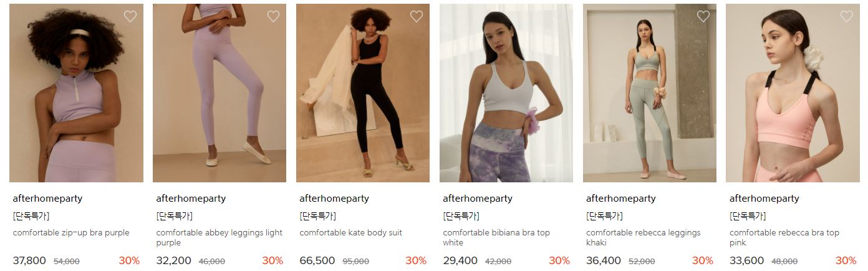Open 'comfortable zip-up bra purple' title link

click(x=71, y=233)
